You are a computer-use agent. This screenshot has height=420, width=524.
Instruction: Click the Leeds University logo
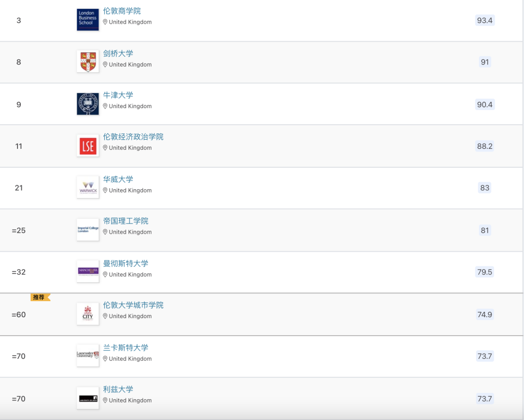[87, 397]
